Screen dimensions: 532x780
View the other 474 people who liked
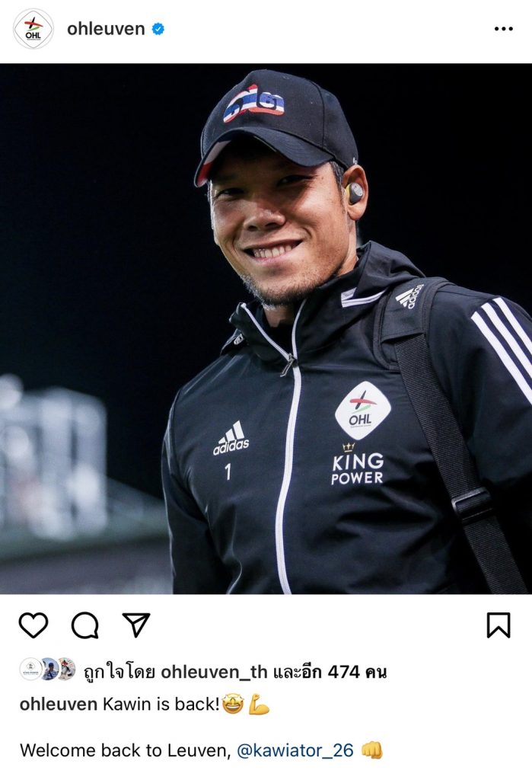click(330, 672)
